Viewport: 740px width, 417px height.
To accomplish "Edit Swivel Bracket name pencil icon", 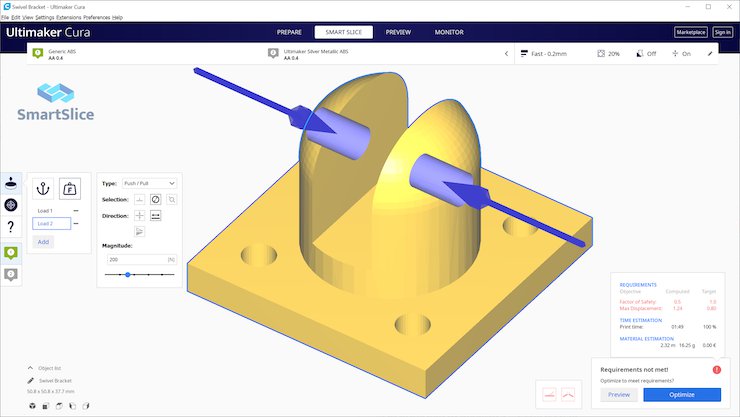I will 31,380.
